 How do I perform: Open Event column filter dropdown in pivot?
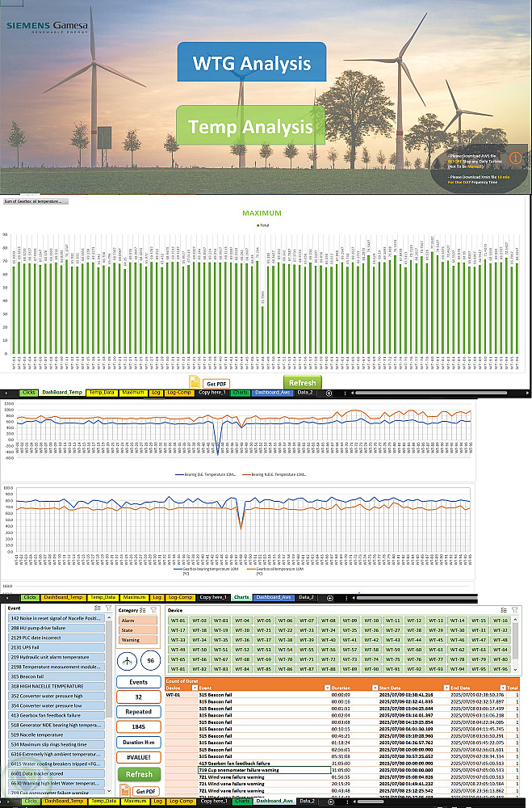pos(327,688)
